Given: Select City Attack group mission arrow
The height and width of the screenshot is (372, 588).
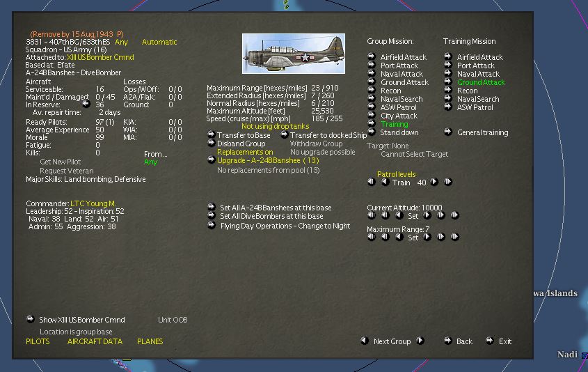Looking at the screenshot, I should click(x=372, y=115).
